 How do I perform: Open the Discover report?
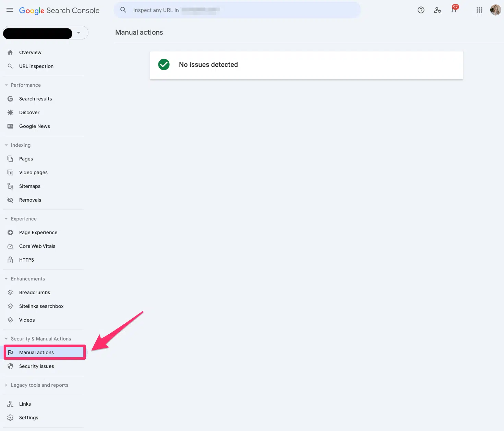pyautogui.click(x=29, y=112)
